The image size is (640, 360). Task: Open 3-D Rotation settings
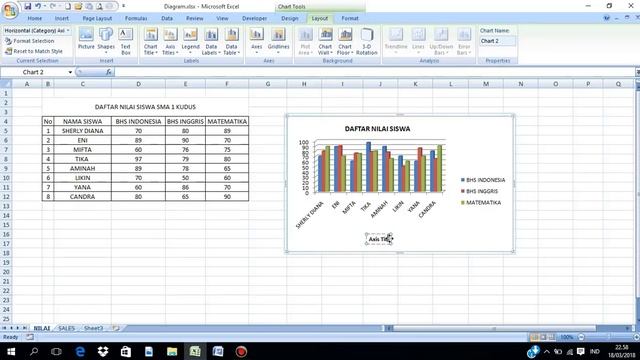367,41
